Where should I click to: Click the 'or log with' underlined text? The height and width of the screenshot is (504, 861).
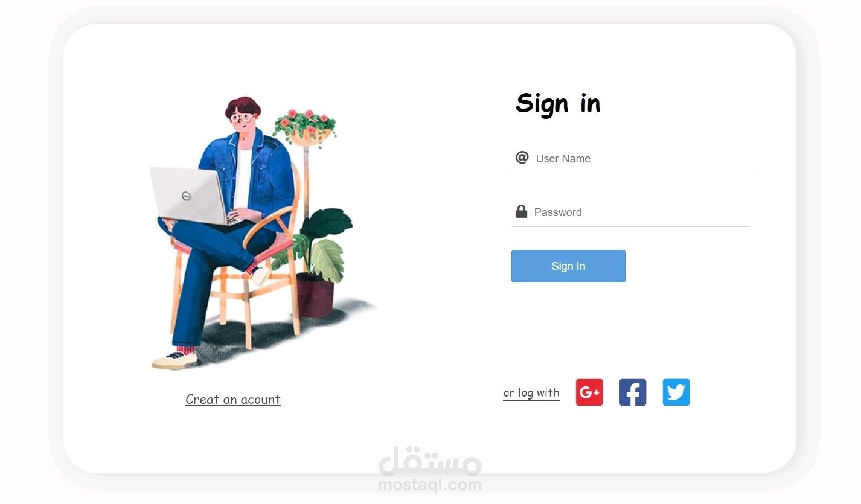(x=531, y=393)
